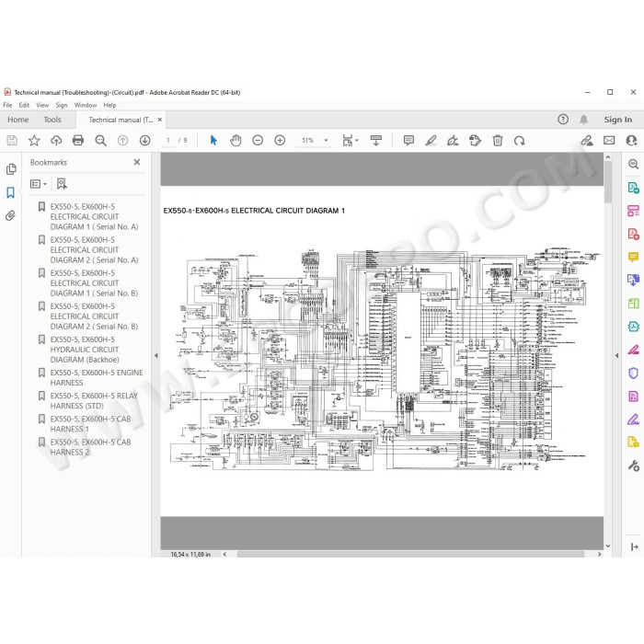Activate the Hand pan tool
This screenshot has width=644, height=644.
pos(236,141)
